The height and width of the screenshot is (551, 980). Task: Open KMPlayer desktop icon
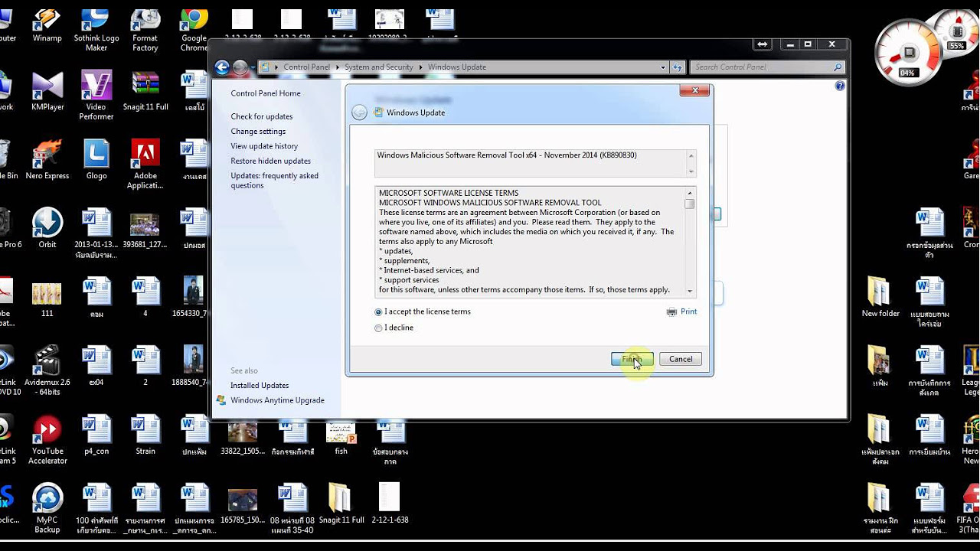coord(47,92)
